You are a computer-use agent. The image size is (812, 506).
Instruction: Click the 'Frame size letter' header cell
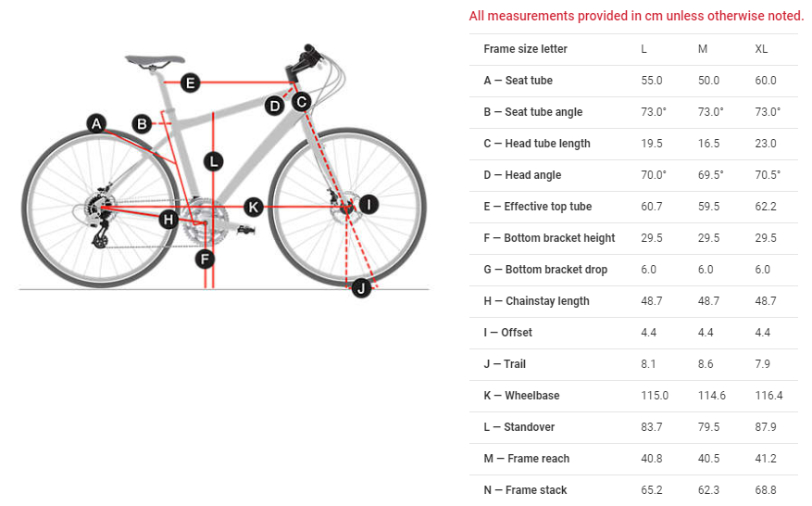pos(525,49)
